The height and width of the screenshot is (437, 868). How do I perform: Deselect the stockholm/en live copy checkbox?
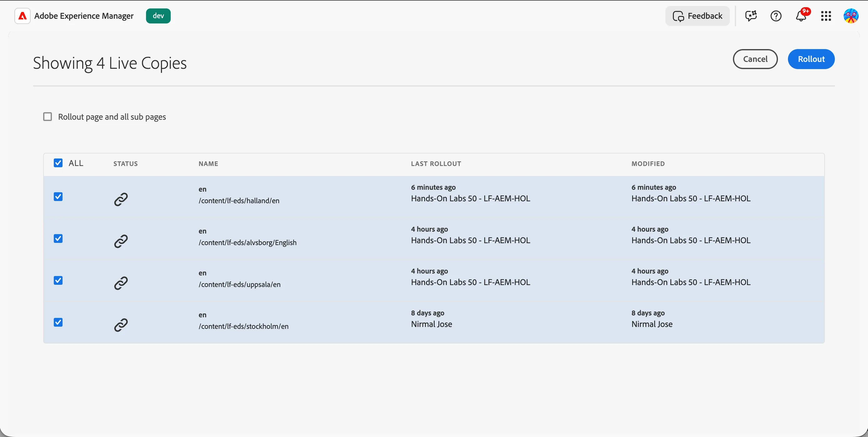click(58, 322)
